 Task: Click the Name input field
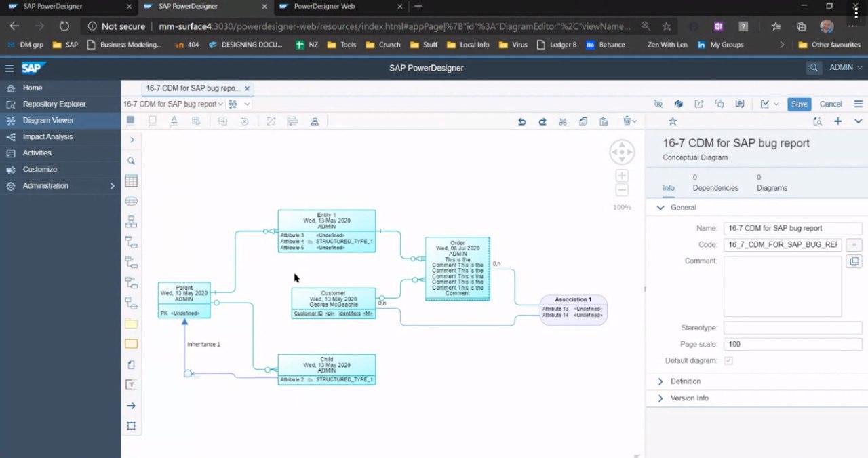[x=793, y=229]
